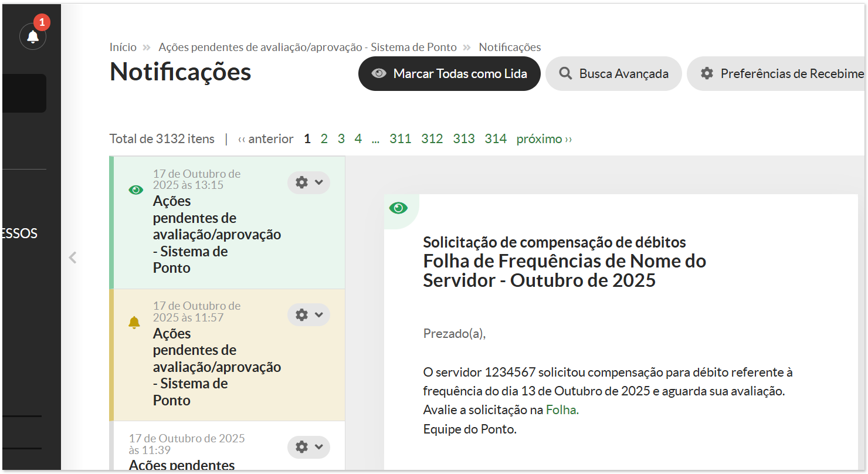The image size is (868, 474).
Task: Click próximo to go to next page
Action: 544,139
